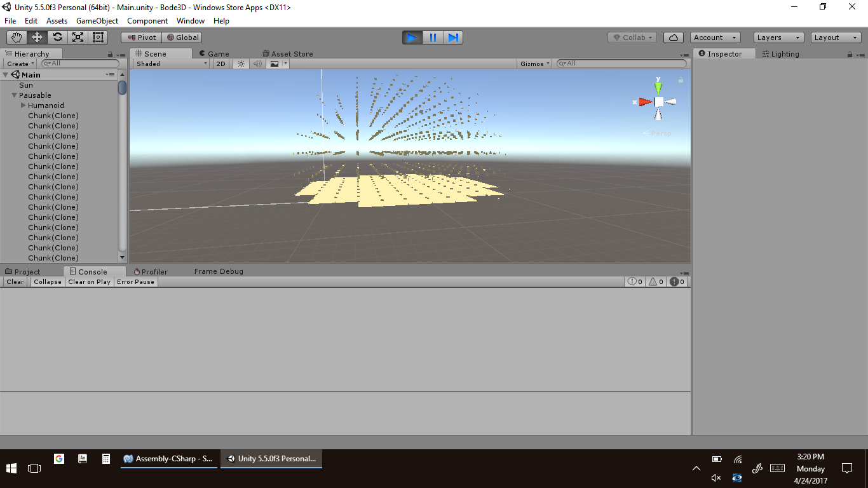Click the Step frame button
Screen dimensions: 868x488
pos(453,37)
